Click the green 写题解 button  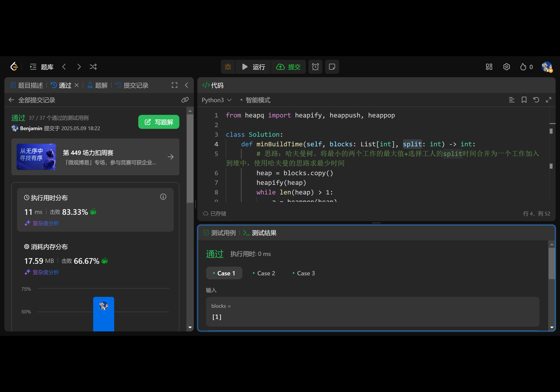click(x=159, y=122)
